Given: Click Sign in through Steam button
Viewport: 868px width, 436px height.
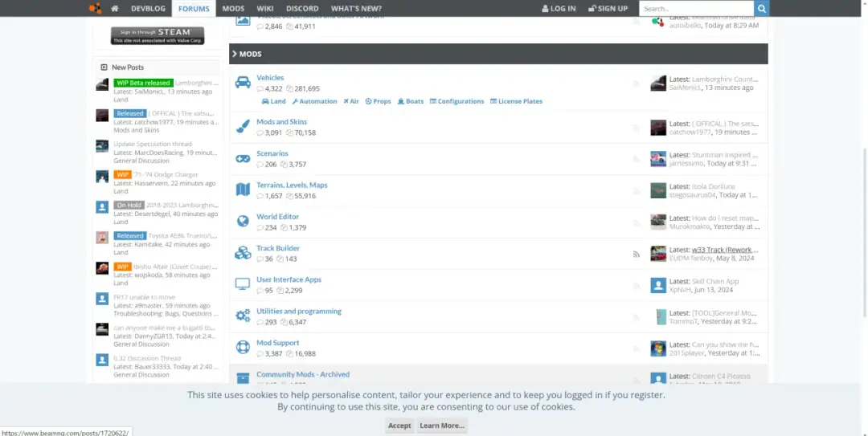Looking at the screenshot, I should 158,35.
